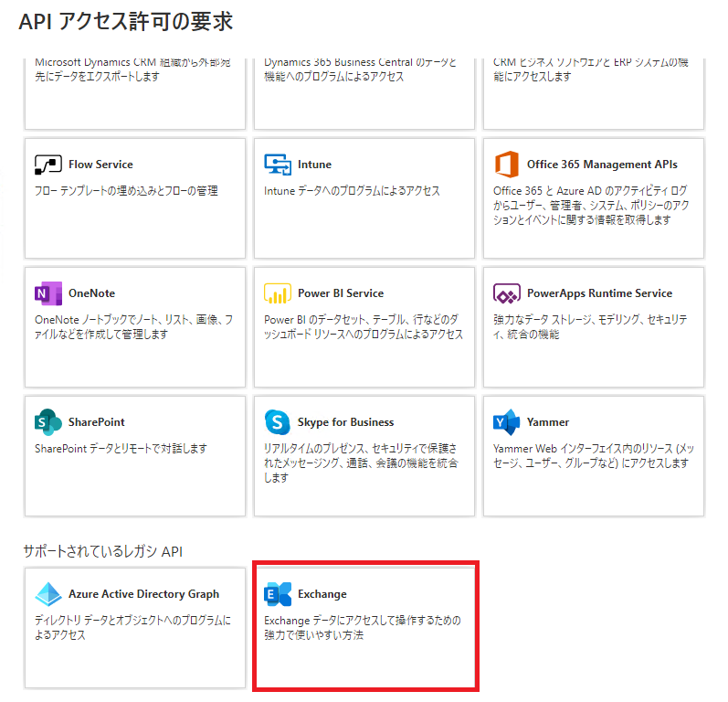Click the PowerApps Runtime Service icon
This screenshot has height=702, width=728.
click(x=507, y=293)
